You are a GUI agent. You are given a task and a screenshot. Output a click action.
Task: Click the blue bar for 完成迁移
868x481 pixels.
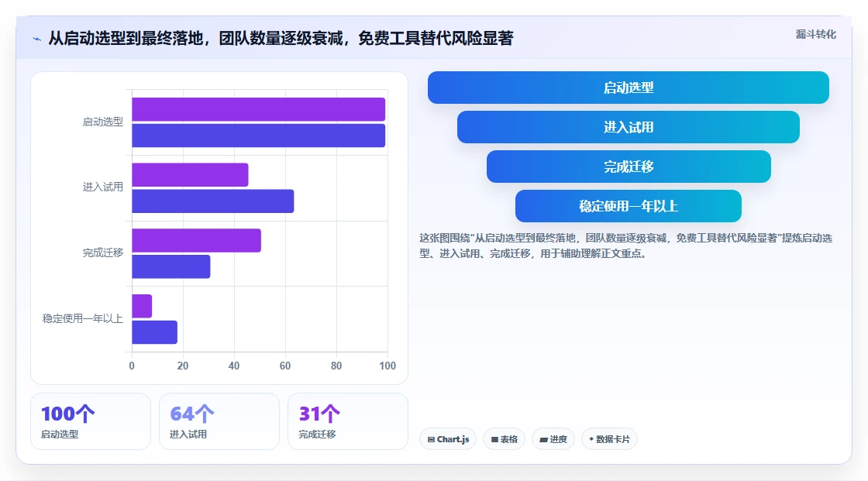coord(171,266)
